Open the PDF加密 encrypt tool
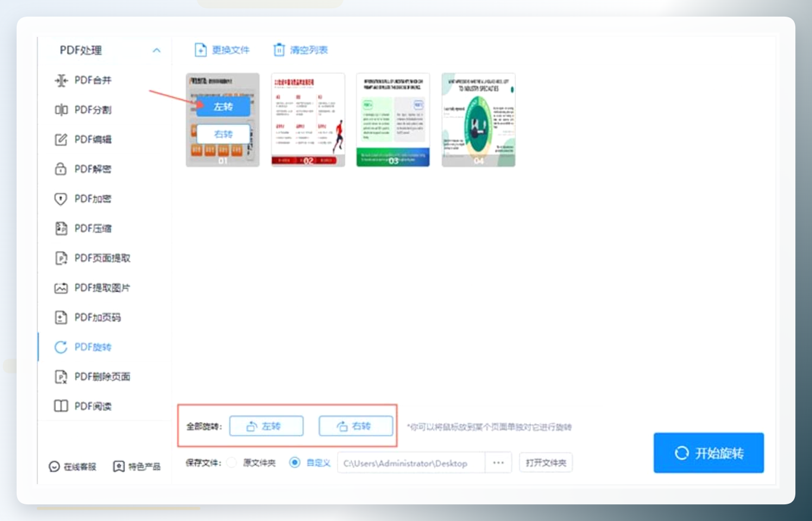Viewport: 812px width, 521px height. 83,199
